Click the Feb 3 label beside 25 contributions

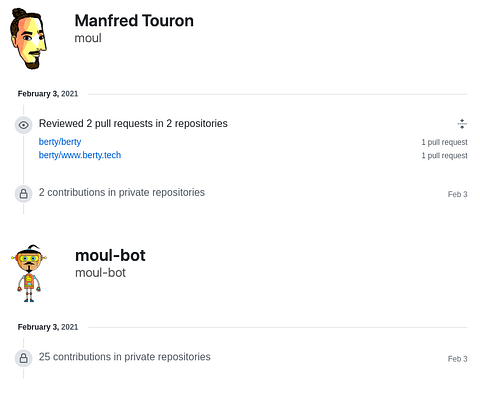(457, 359)
